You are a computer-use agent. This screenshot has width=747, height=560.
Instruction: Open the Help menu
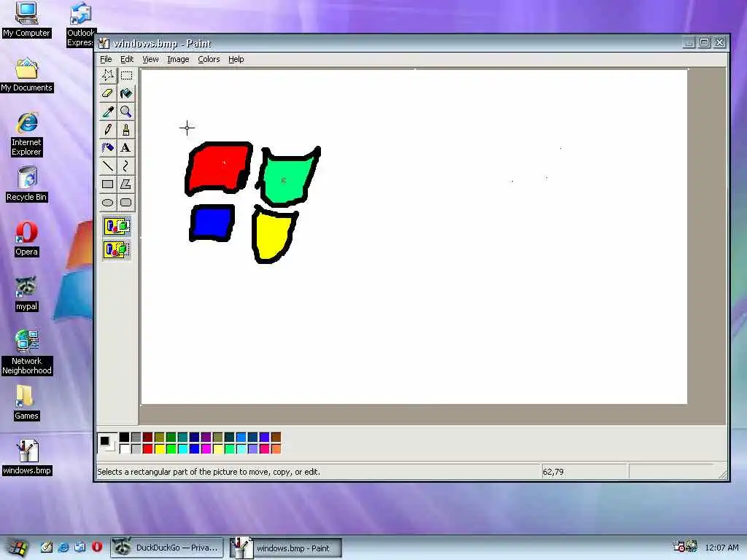[236, 59]
